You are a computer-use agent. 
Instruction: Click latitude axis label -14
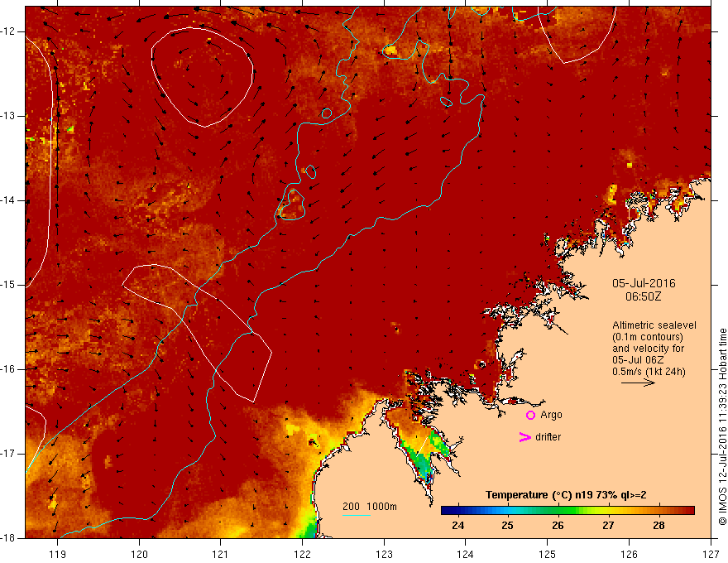click(x=9, y=200)
